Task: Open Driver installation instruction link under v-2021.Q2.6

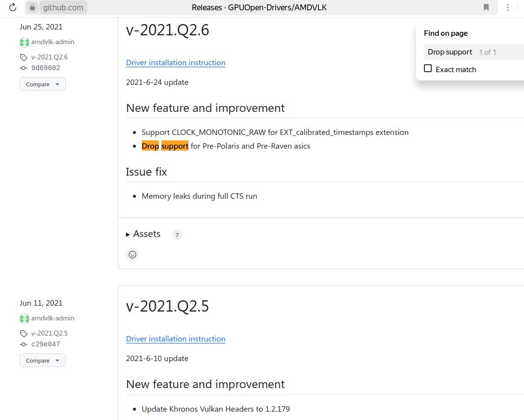Action: 176,63
